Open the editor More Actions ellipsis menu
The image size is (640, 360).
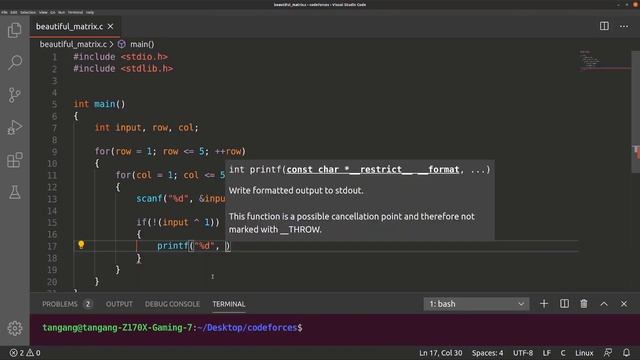[x=624, y=26]
